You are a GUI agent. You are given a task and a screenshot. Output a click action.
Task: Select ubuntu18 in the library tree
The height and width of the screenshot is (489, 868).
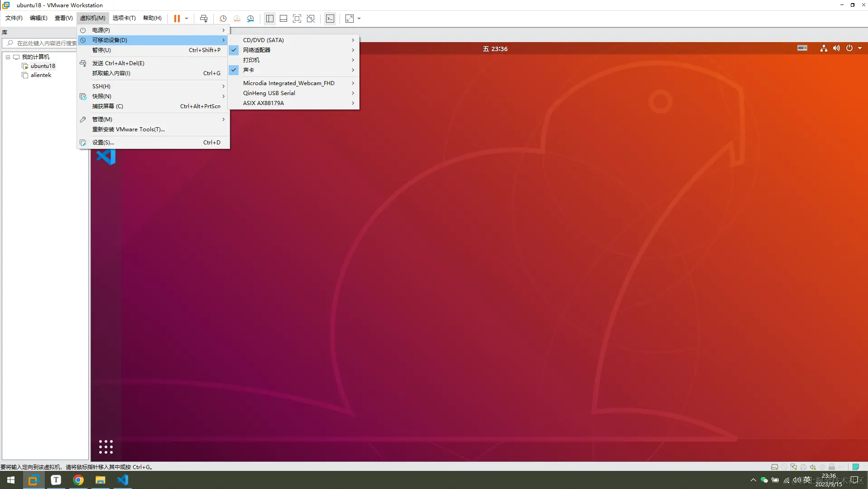pyautogui.click(x=43, y=66)
